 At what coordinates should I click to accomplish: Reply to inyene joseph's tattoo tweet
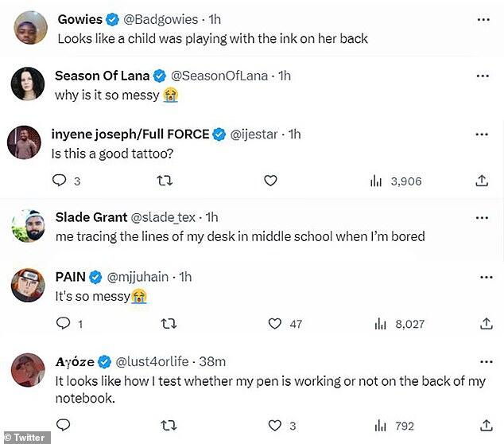[x=59, y=181]
